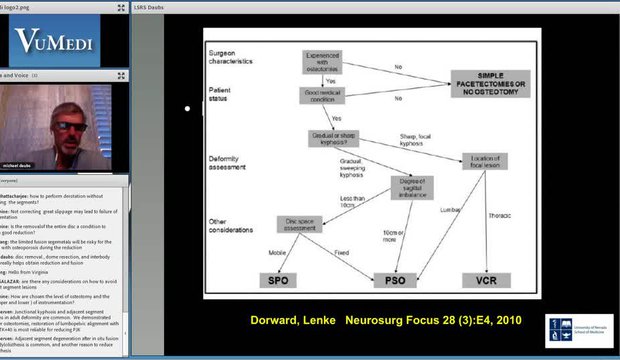Click the small arrow at chat scrollbar bottom
The image size is (620, 360).
point(126,333)
